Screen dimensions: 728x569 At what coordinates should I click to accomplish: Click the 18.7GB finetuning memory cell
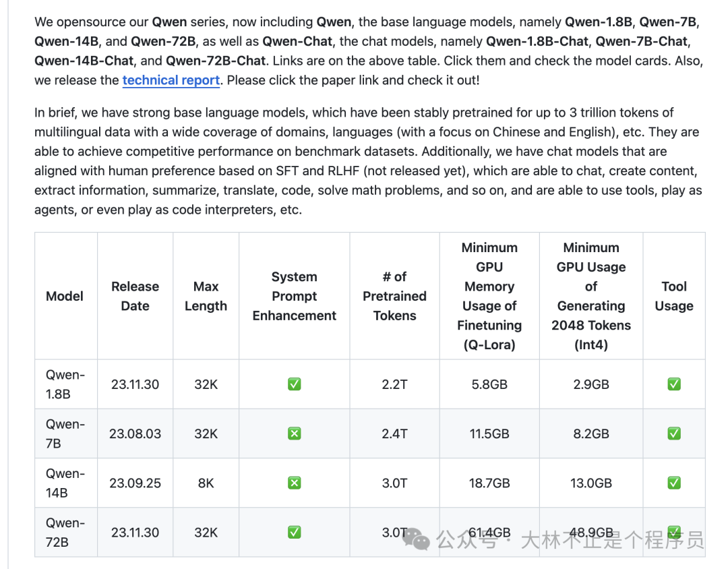(x=489, y=483)
